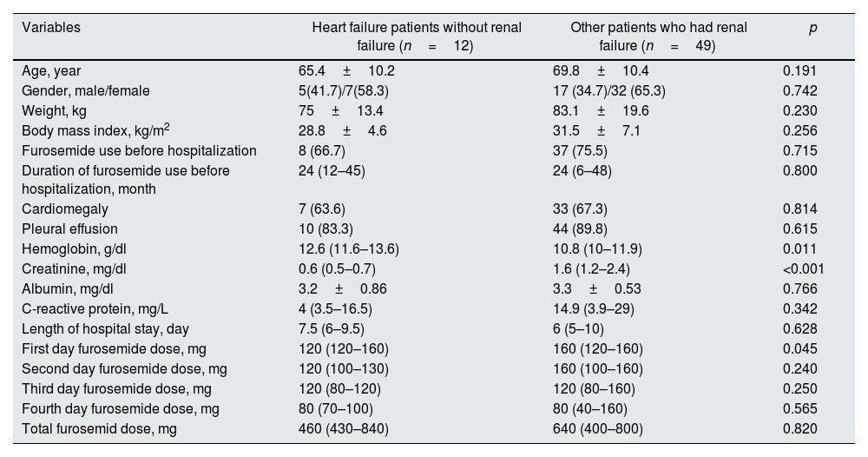Click the "Body mass index, kg/m2" label

[x=95, y=130]
